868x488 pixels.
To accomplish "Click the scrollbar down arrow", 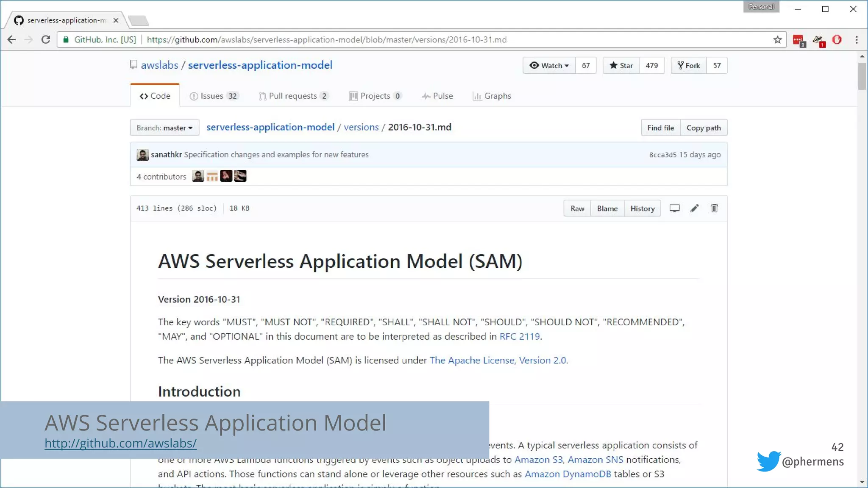I will 862,482.
